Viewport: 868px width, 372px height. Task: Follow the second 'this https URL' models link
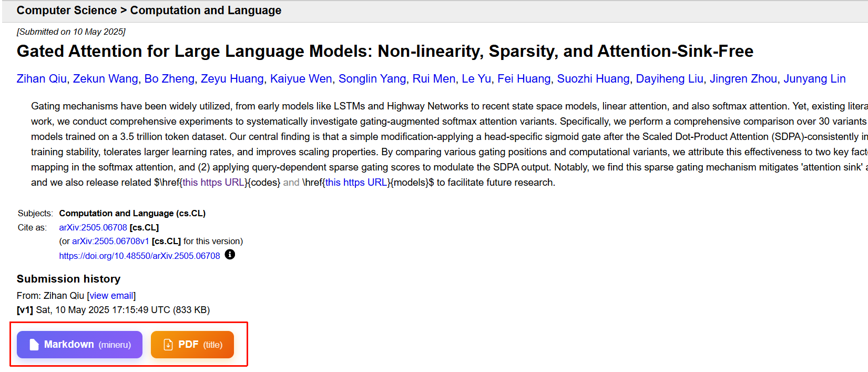pyautogui.click(x=356, y=183)
